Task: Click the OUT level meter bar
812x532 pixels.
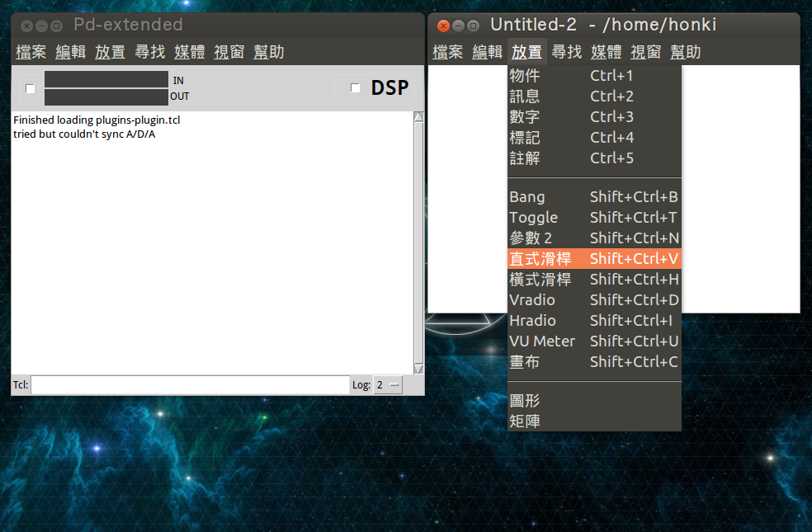Action: 106,97
